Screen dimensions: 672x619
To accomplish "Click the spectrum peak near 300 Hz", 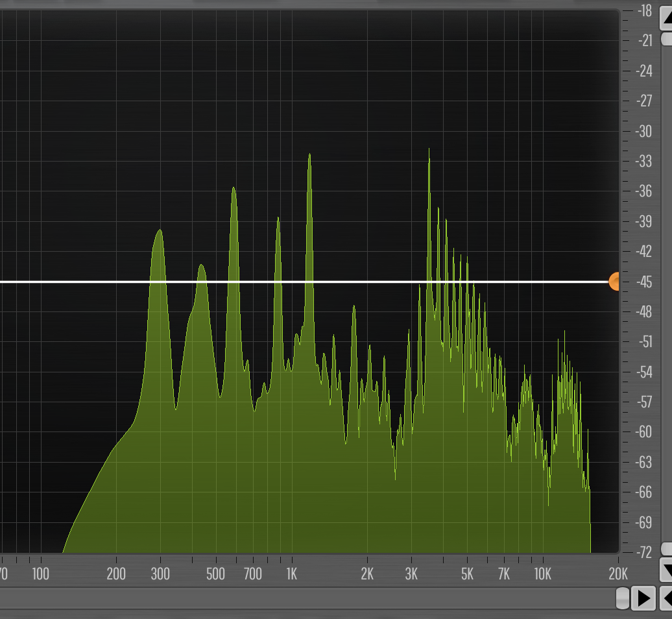I will click(158, 231).
